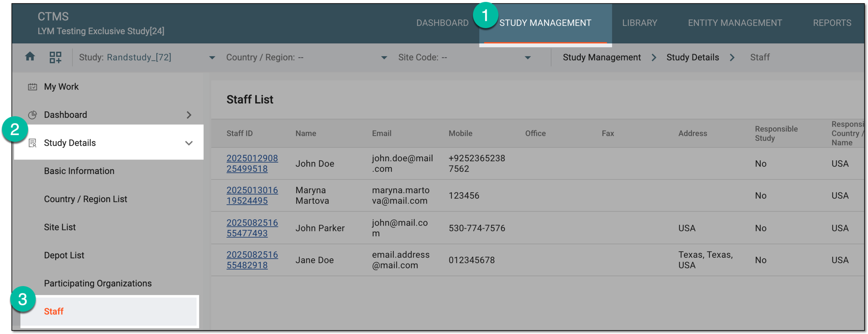Screen dimensions: 868x334
Task: Click the Texas, Texas, USA address cell
Action: (x=706, y=260)
